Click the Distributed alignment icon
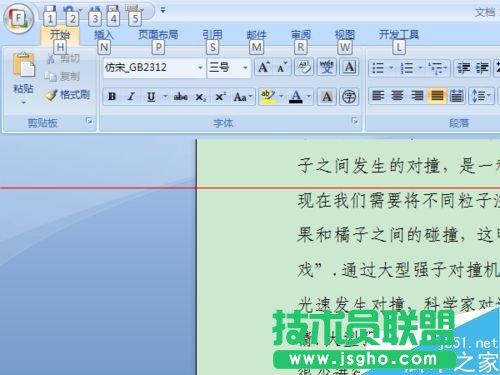Image resolution: width=500 pixels, height=375 pixels. tap(457, 96)
